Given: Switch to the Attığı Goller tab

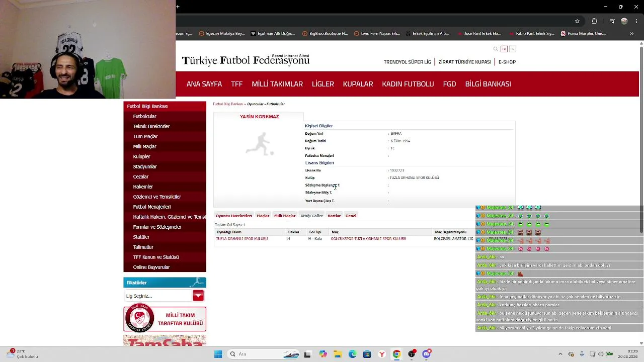Looking at the screenshot, I should pyautogui.click(x=311, y=216).
